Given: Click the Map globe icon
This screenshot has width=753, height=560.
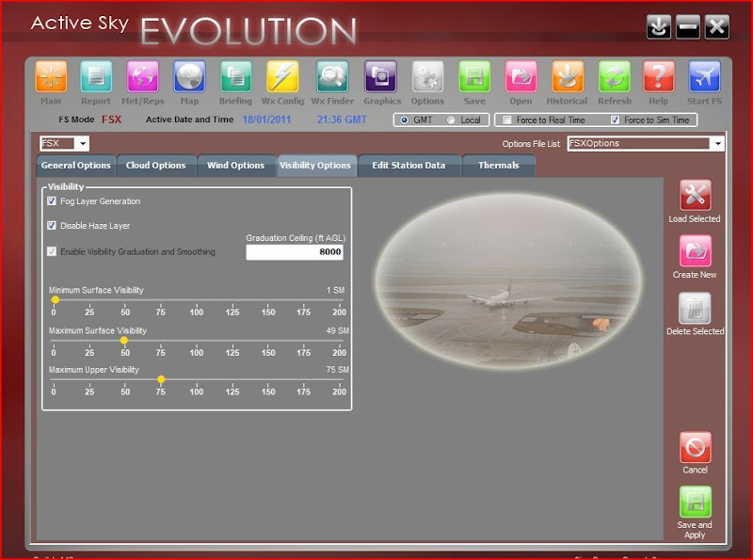Looking at the screenshot, I should click(189, 76).
